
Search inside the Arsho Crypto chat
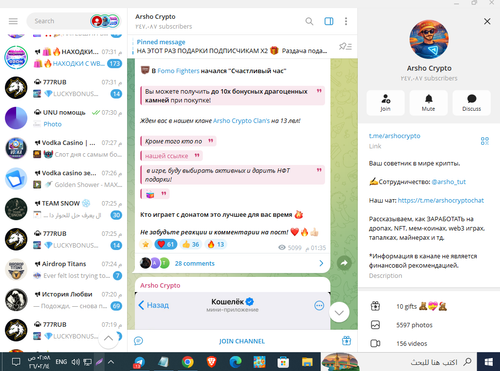click(x=309, y=21)
